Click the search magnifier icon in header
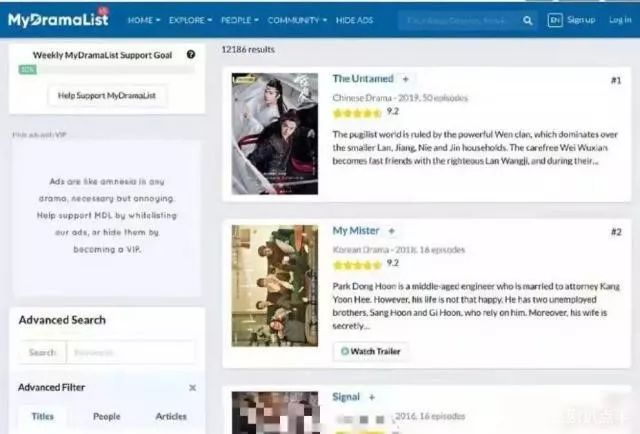 point(527,20)
